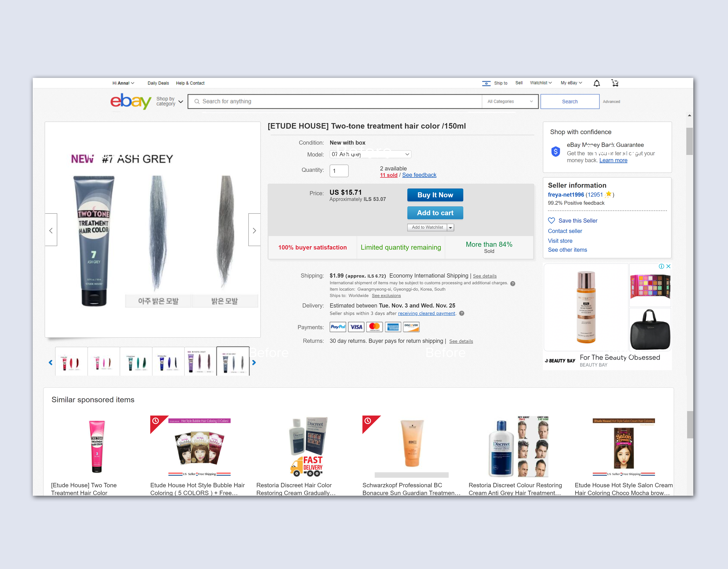Click the eBay logo

[x=131, y=101]
